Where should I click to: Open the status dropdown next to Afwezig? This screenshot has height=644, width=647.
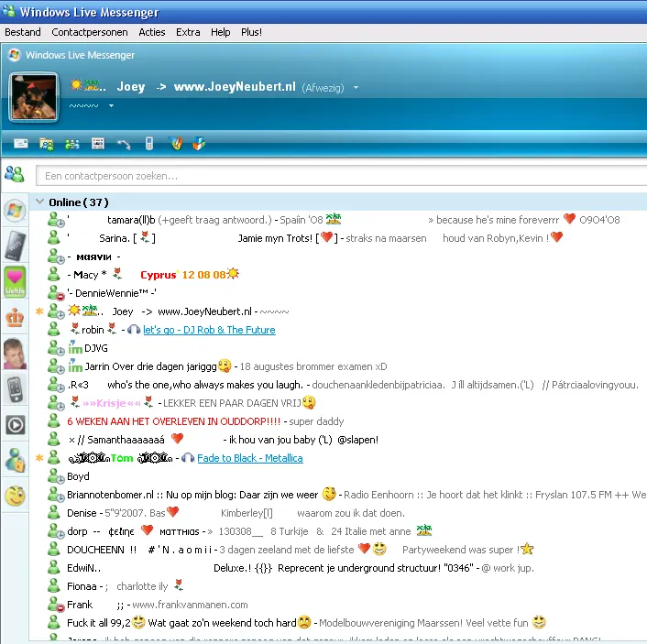click(356, 88)
